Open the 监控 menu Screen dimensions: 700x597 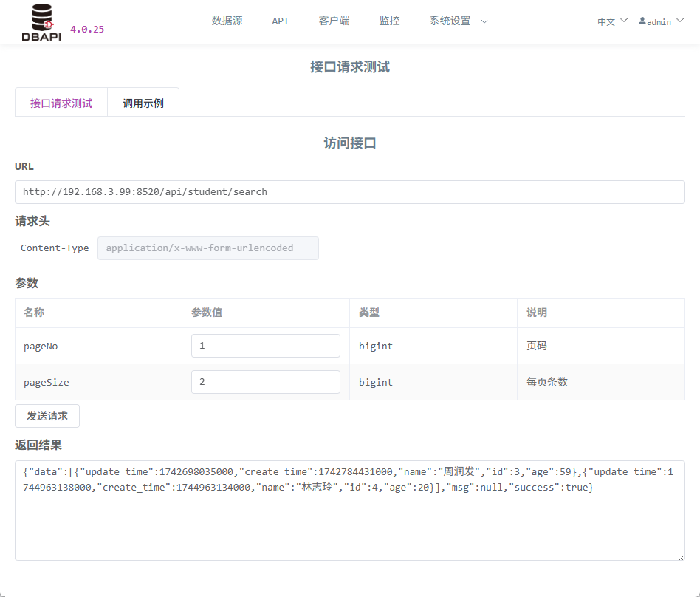[389, 21]
